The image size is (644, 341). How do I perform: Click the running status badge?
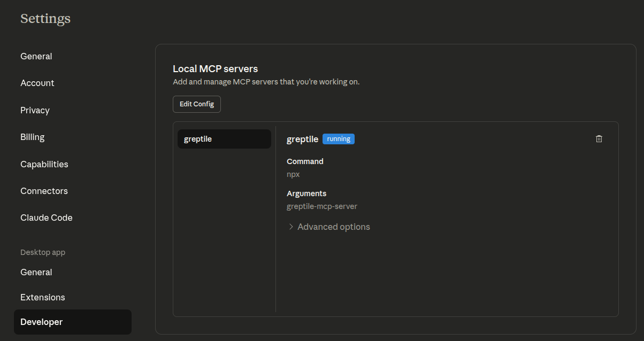[338, 138]
